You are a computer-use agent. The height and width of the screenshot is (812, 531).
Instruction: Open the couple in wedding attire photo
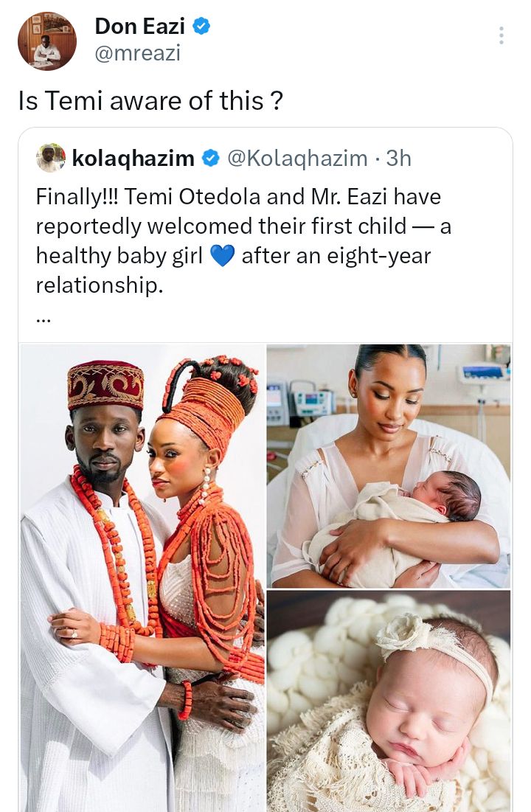[142, 577]
